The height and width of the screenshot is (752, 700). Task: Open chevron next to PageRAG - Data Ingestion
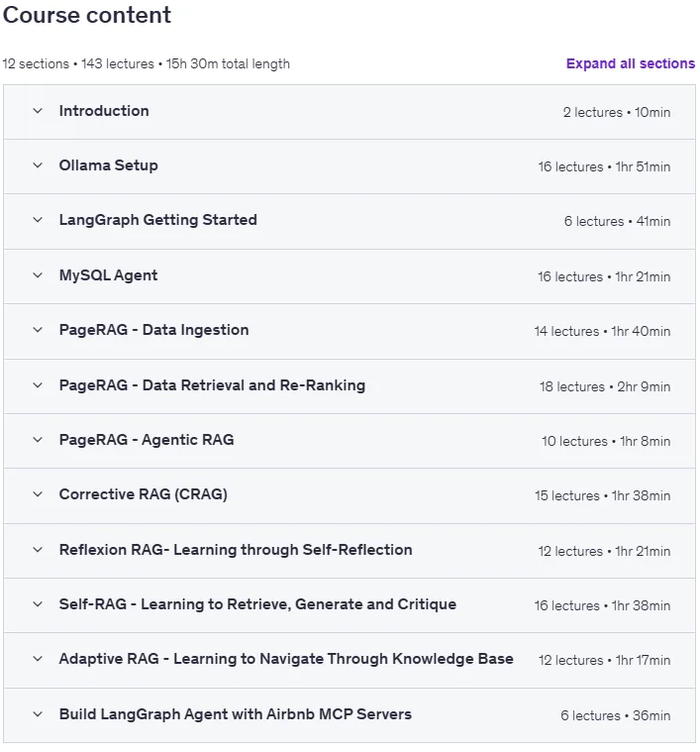[x=38, y=330]
